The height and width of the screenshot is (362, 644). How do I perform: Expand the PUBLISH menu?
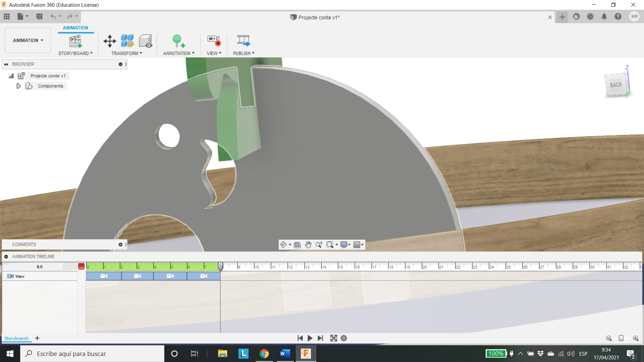click(244, 53)
